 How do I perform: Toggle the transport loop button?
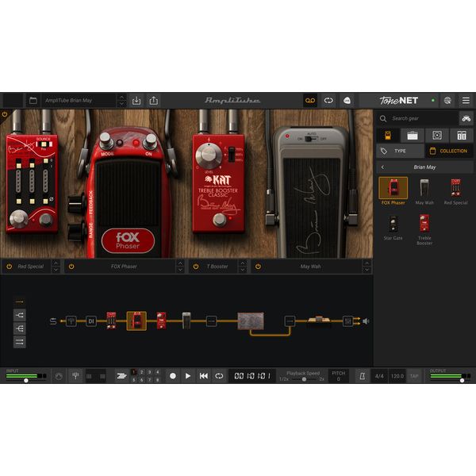point(219,376)
